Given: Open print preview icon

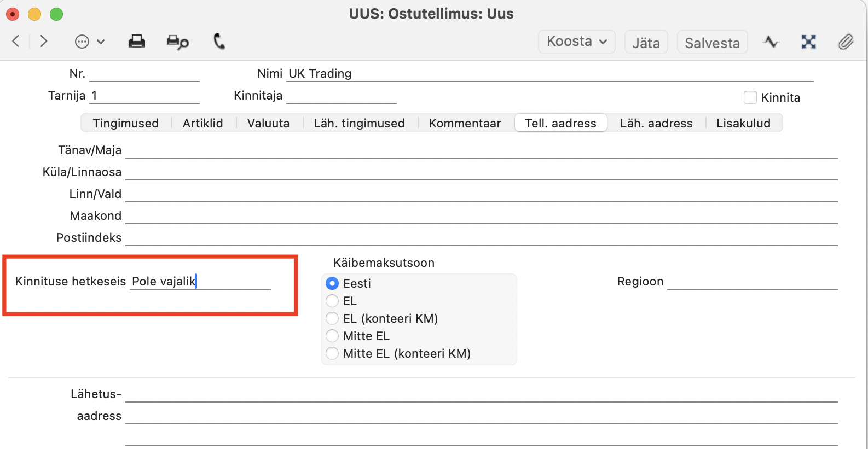Looking at the screenshot, I should pyautogui.click(x=178, y=42).
